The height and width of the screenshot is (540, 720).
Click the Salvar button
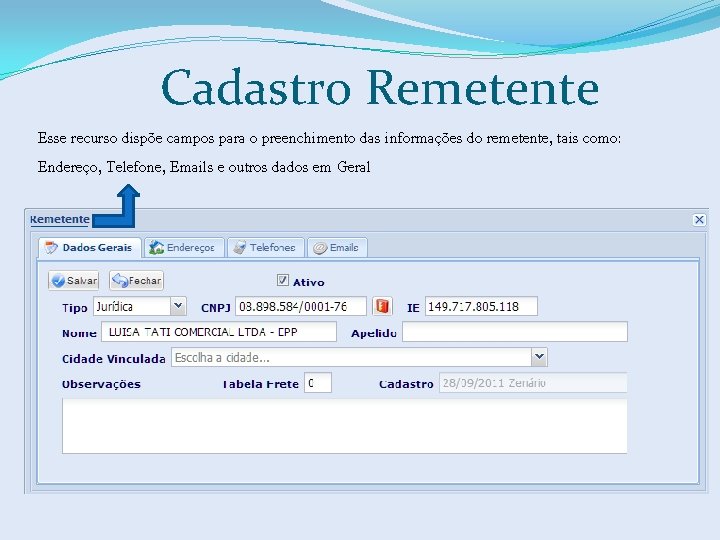[x=73, y=281]
